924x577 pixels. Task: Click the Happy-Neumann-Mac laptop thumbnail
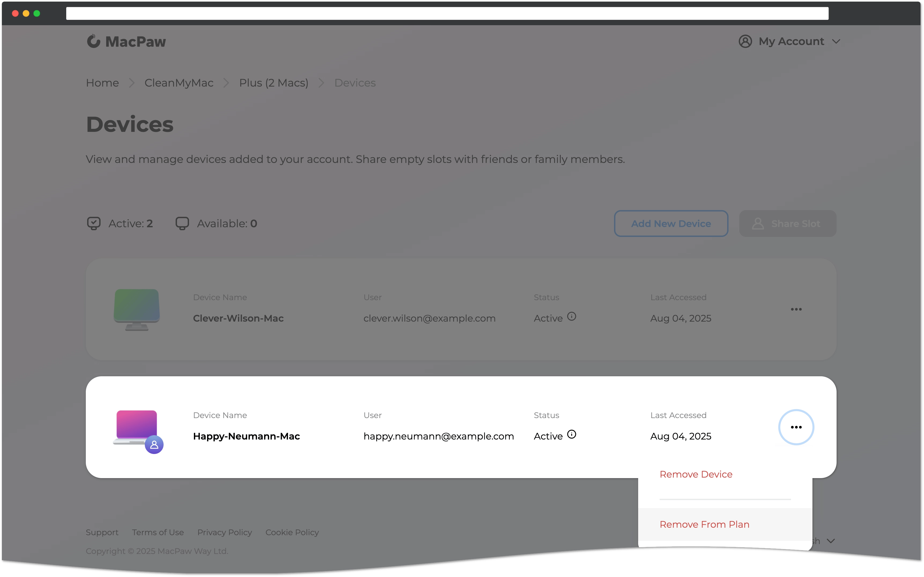pyautogui.click(x=136, y=427)
